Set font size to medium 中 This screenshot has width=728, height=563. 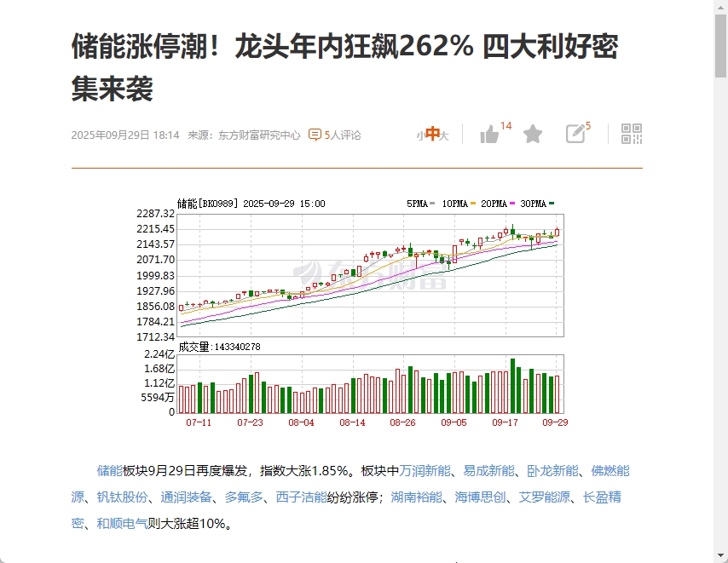click(432, 134)
